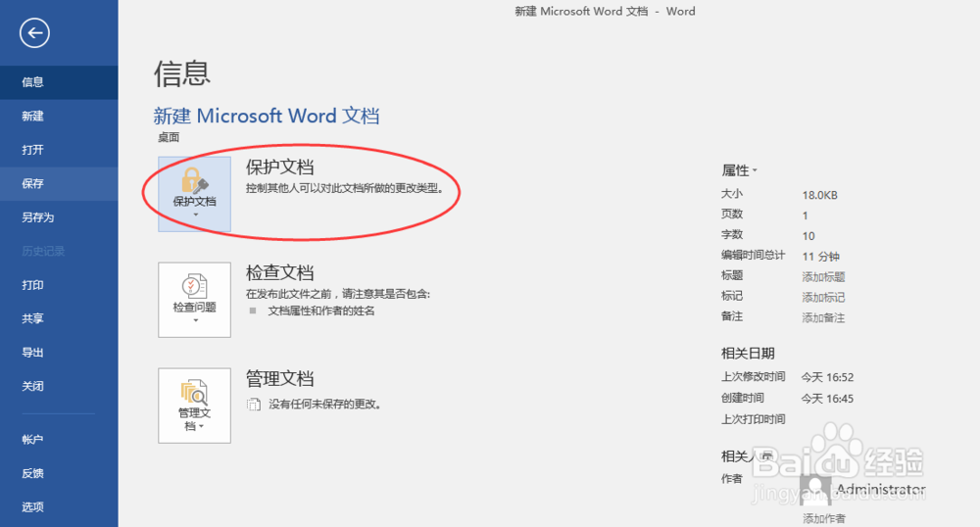
Task: Click 添加备注 to add comments
Action: coord(823,317)
